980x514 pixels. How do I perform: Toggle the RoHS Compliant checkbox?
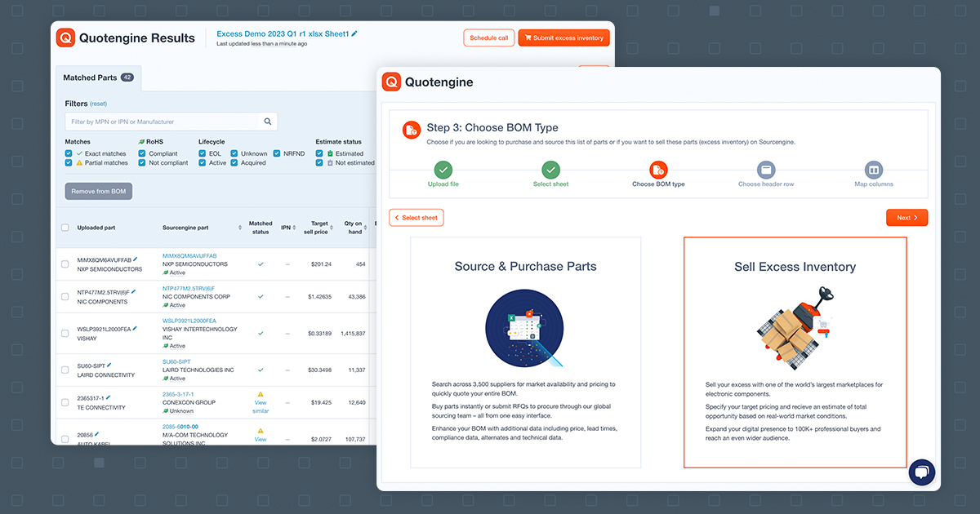[142, 153]
